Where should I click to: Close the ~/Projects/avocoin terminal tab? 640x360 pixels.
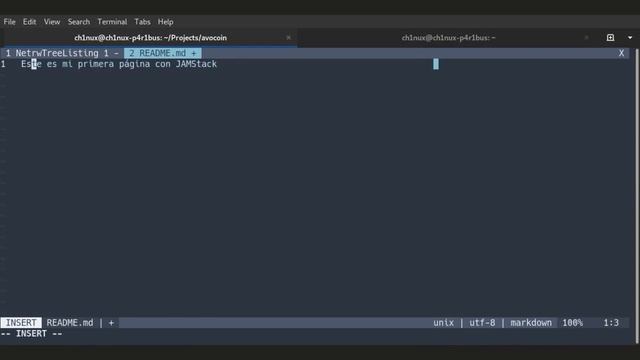289,38
